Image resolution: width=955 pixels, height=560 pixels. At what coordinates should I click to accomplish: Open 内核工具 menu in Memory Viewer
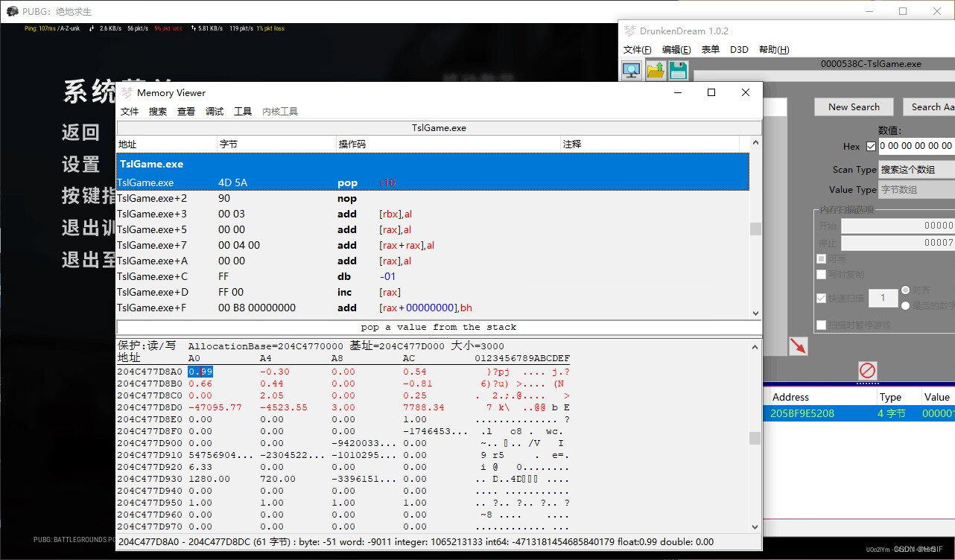click(280, 112)
